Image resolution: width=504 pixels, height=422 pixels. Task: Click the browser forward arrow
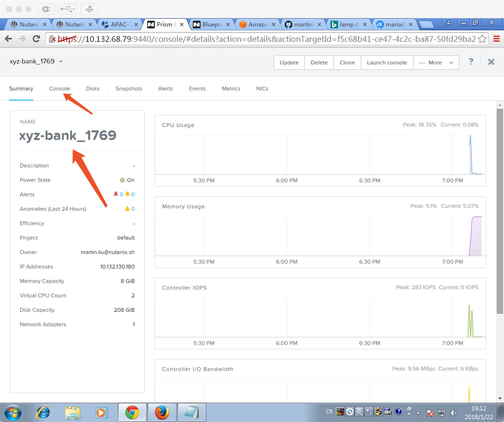[x=22, y=39]
